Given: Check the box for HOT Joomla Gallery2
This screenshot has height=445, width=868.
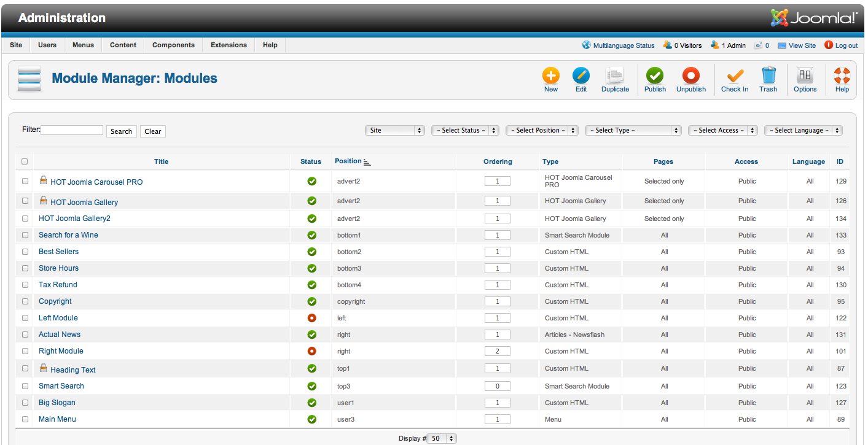Looking at the screenshot, I should (25, 219).
